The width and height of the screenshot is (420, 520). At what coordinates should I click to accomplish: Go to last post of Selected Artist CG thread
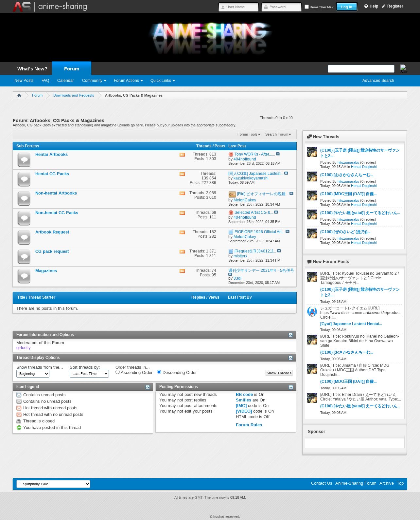click(x=276, y=212)
